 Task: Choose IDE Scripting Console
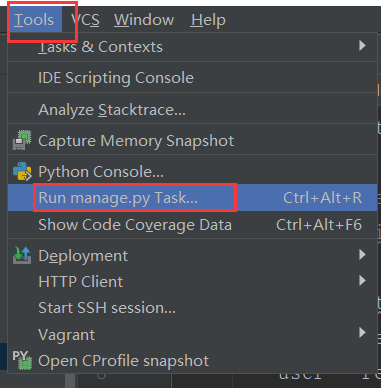click(x=192, y=78)
